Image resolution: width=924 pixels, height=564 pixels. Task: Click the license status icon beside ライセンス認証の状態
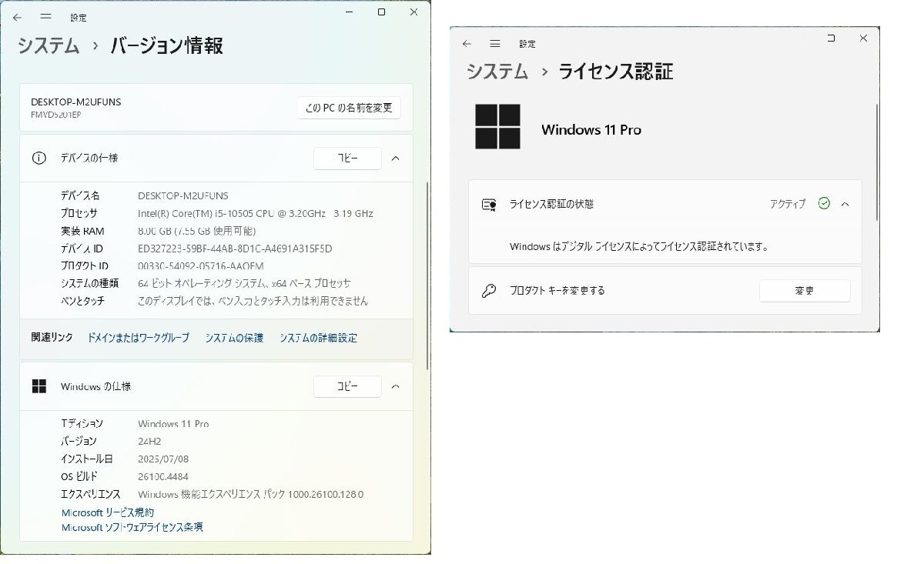[x=488, y=204]
